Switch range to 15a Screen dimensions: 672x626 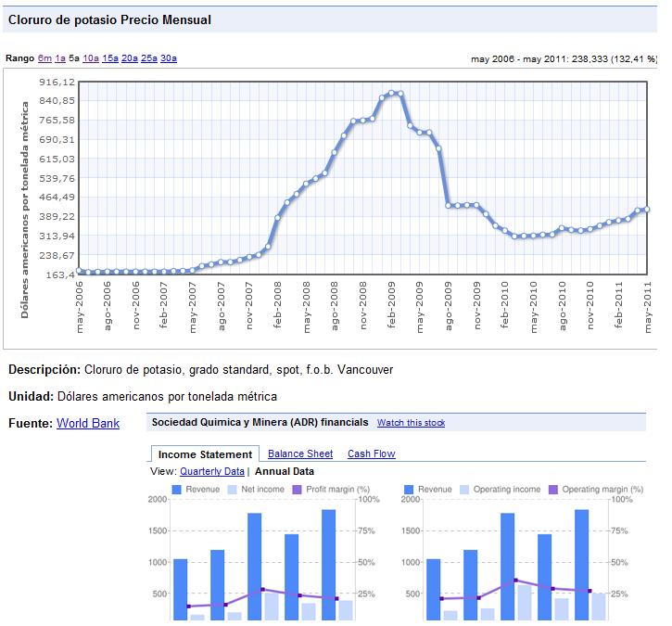[110, 58]
